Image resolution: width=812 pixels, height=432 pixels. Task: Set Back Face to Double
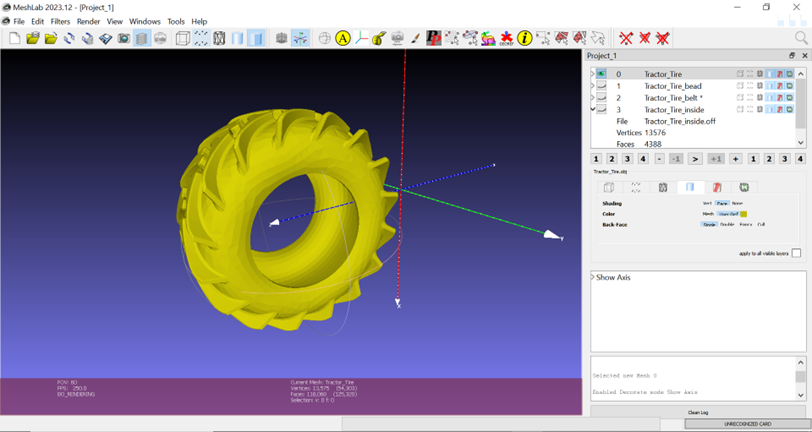point(727,225)
